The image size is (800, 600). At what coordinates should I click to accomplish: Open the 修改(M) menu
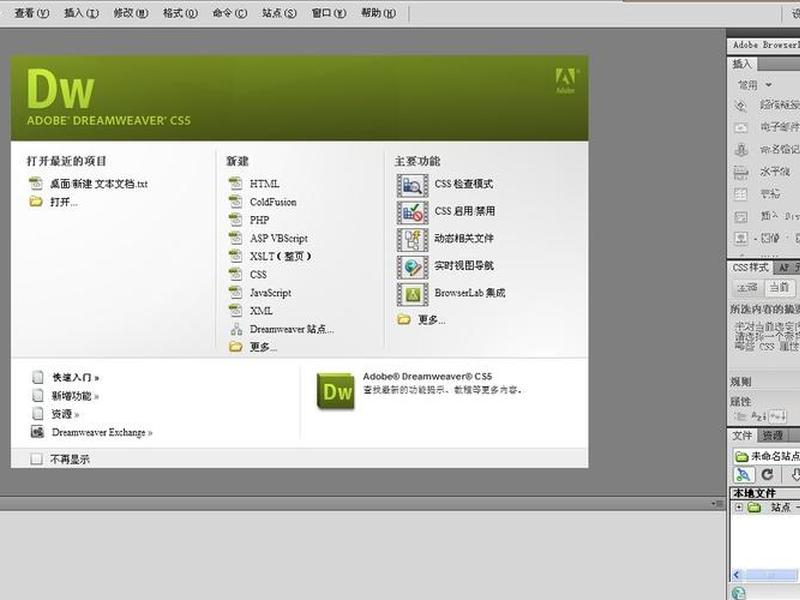click(x=131, y=13)
